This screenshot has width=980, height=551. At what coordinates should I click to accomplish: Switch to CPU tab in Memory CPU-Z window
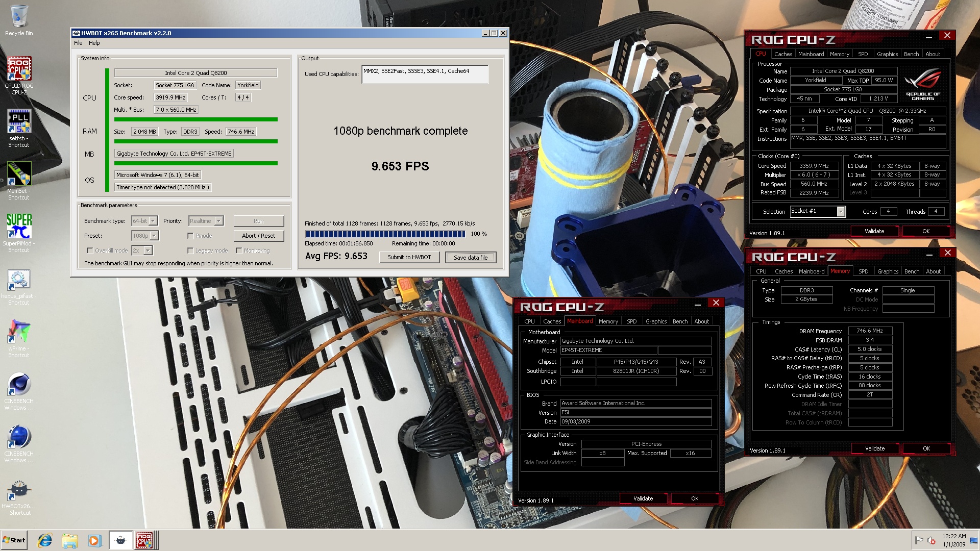(761, 271)
